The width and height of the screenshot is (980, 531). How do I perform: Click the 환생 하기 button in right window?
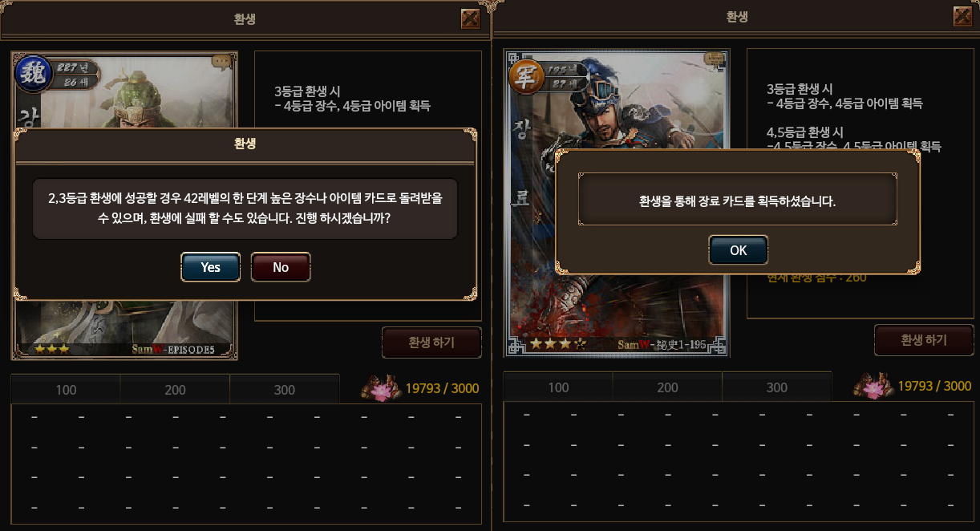(x=924, y=340)
